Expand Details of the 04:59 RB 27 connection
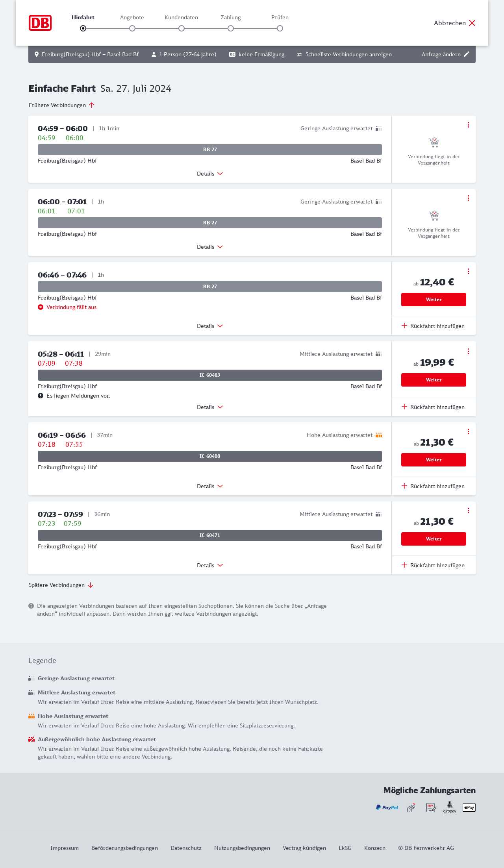The width and height of the screenshot is (504, 868). pyautogui.click(x=210, y=174)
